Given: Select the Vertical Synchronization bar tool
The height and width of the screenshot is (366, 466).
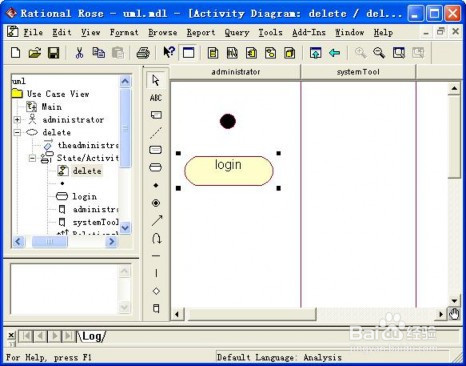Looking at the screenshot, I should (x=156, y=273).
